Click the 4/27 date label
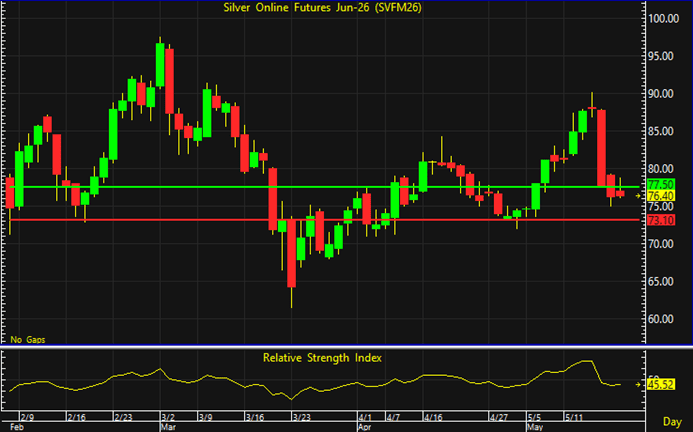693x432 pixels. (x=499, y=417)
